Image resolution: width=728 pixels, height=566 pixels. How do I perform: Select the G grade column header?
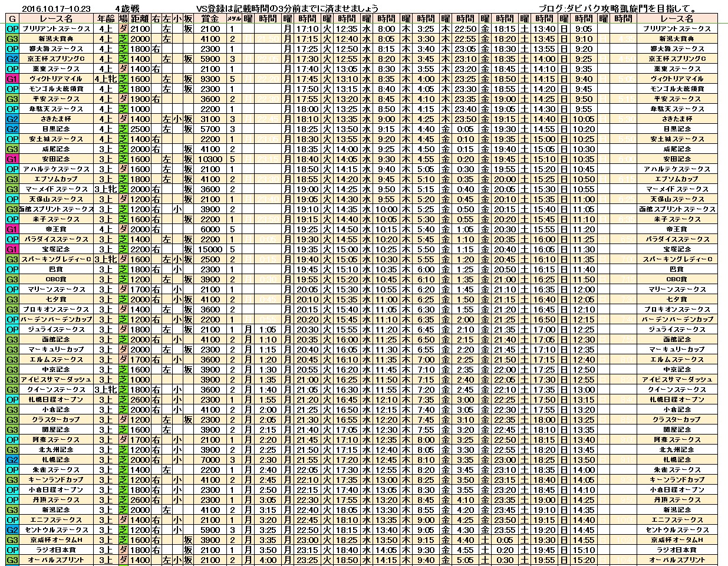(12, 18)
